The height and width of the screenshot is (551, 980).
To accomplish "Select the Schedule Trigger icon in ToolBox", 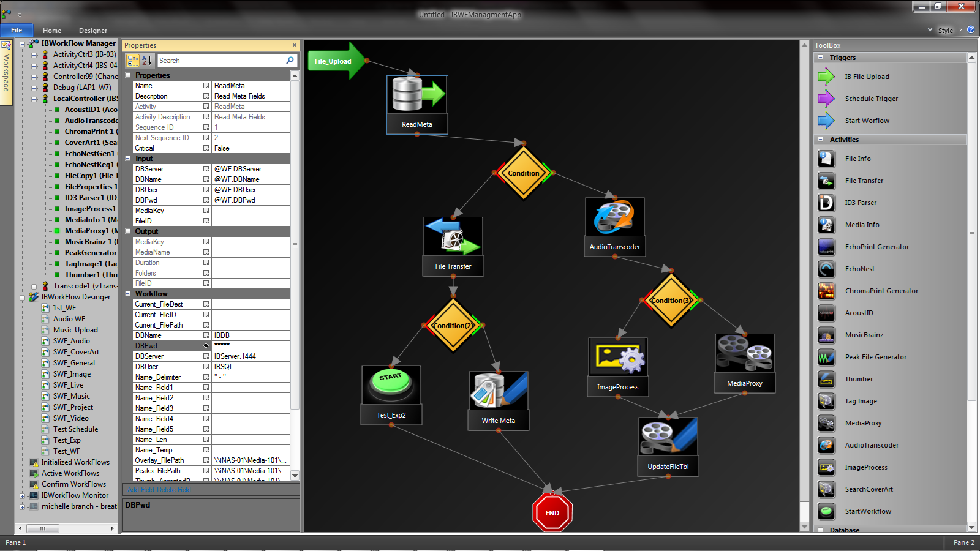I will (x=826, y=99).
